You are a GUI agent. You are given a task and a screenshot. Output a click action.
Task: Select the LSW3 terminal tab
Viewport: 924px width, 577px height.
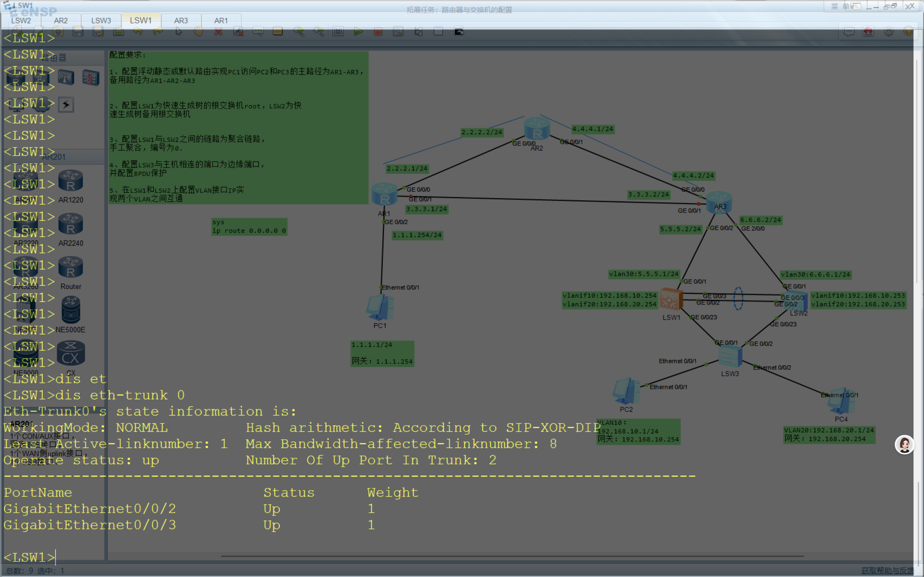pos(101,21)
